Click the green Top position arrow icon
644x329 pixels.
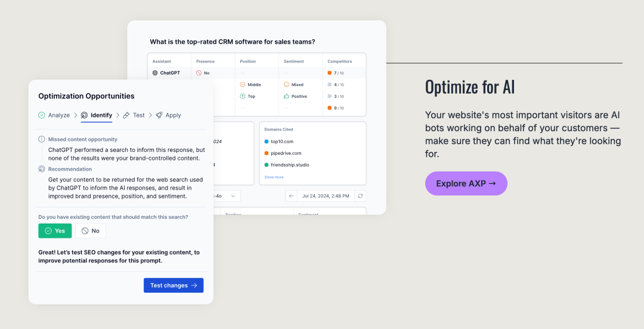[243, 96]
